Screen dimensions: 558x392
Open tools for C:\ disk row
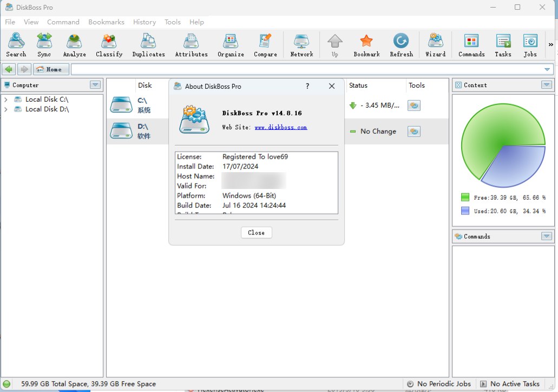coord(414,106)
